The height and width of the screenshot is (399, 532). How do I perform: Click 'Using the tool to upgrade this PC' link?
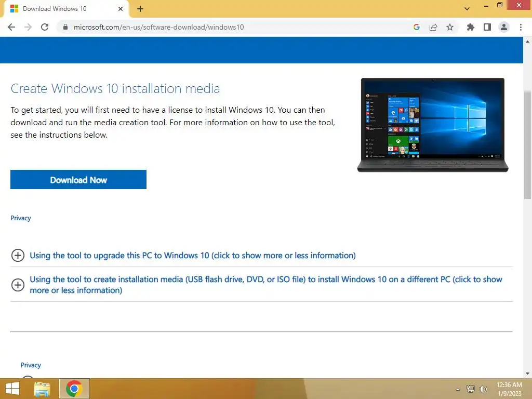(193, 255)
